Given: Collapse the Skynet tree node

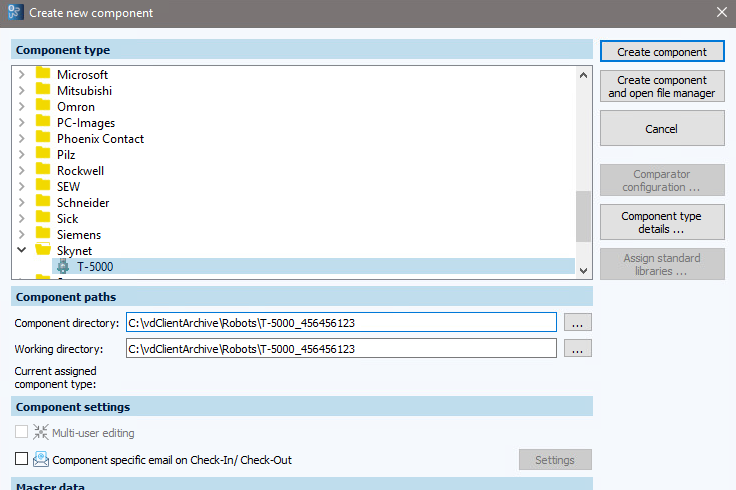Looking at the screenshot, I should 22,251.
